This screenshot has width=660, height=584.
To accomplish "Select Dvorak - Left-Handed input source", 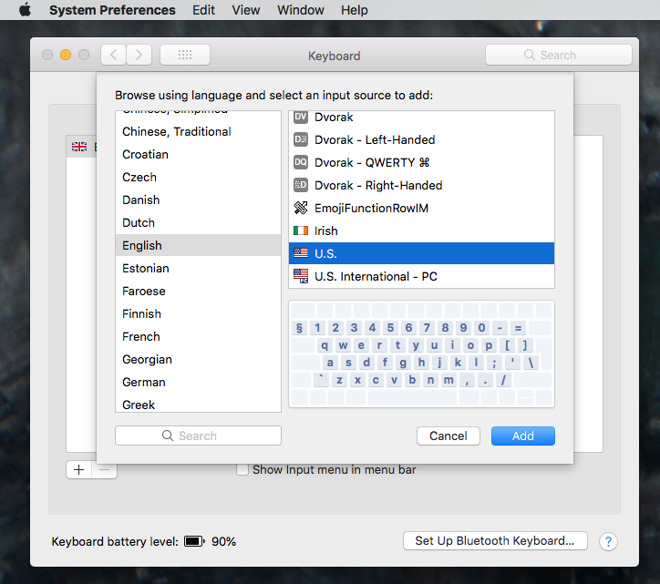I will pyautogui.click(x=421, y=139).
